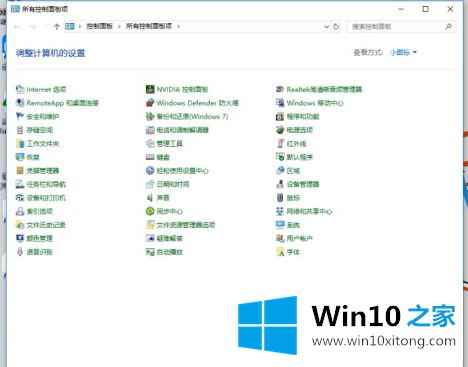Open 区域 (Region) settings

288,171
